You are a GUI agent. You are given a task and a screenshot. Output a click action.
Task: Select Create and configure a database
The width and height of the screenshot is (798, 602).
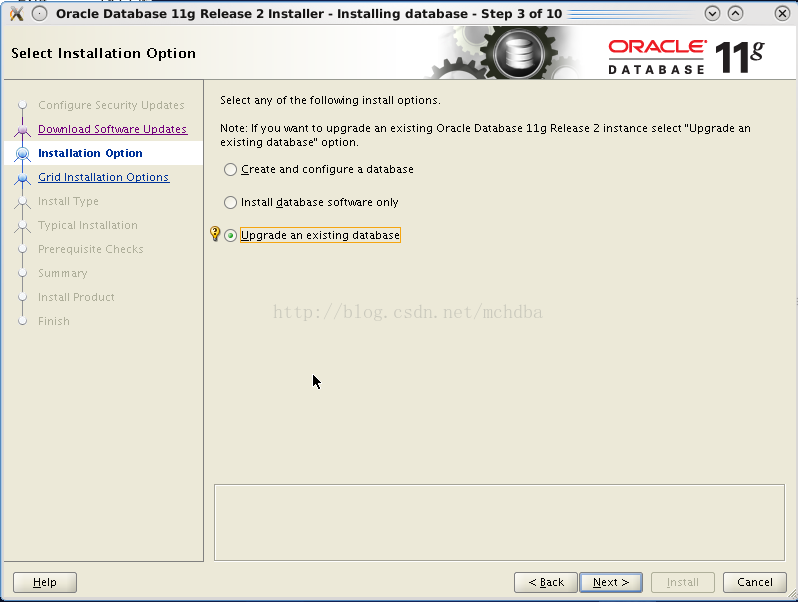click(x=231, y=170)
